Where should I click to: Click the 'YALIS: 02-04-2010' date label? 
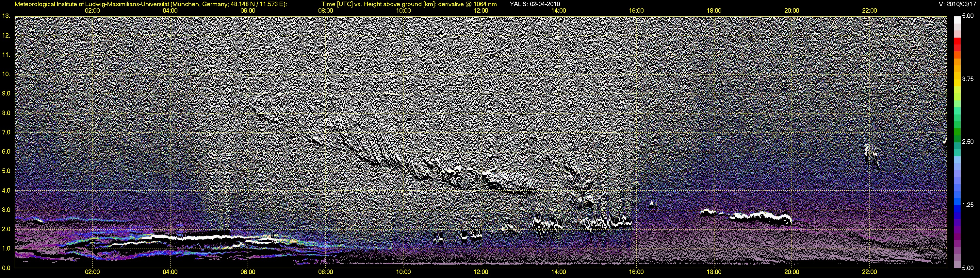534,4
